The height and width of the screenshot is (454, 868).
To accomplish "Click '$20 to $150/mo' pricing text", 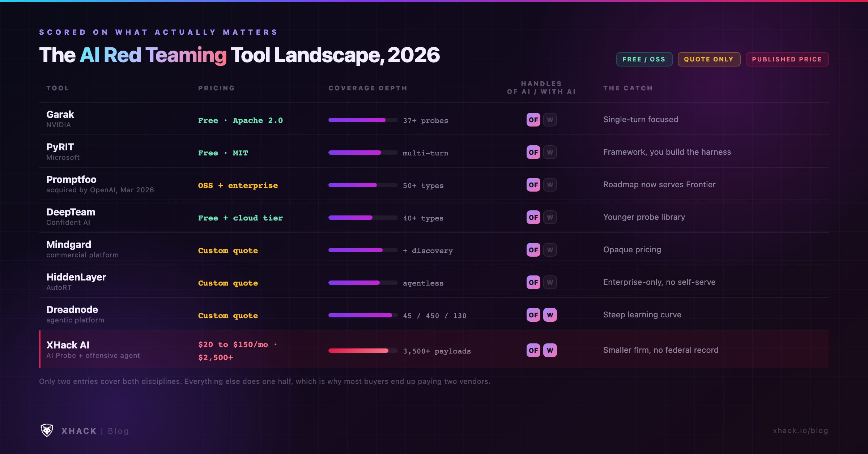I will pos(233,344).
